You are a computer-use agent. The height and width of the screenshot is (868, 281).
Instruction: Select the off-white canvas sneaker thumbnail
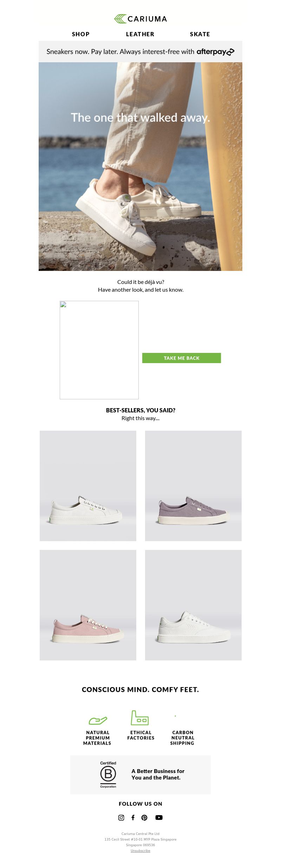[88, 486]
